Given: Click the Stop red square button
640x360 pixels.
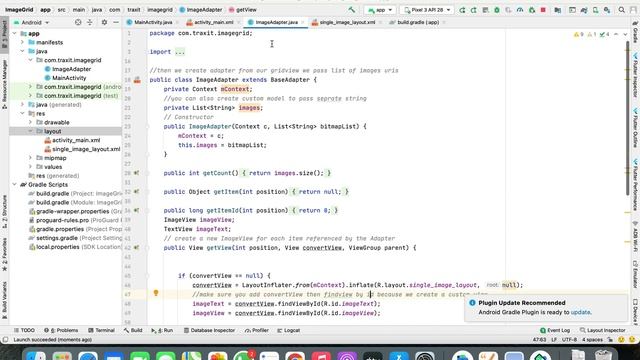Looking at the screenshot, I should (x=543, y=9).
